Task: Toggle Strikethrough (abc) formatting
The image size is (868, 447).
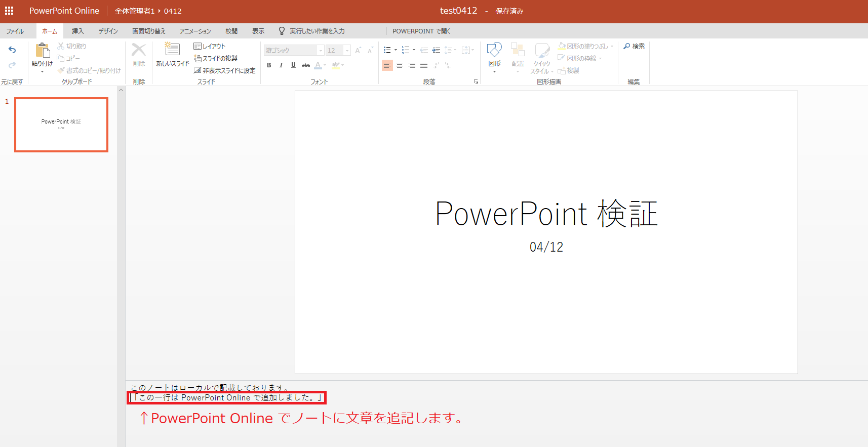Action: pos(306,65)
